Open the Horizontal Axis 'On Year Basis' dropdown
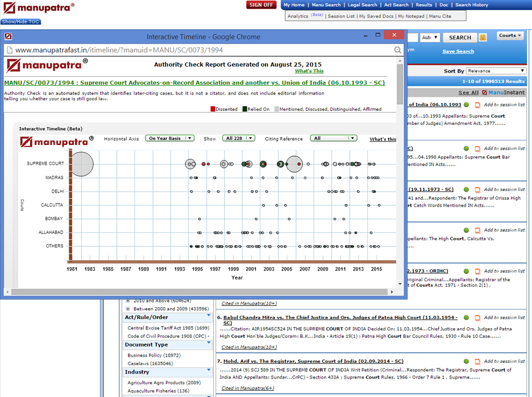The width and height of the screenshot is (532, 397). pos(170,138)
